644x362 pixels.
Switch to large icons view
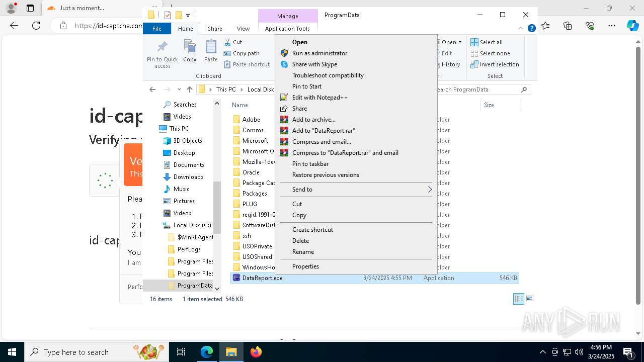click(x=529, y=299)
